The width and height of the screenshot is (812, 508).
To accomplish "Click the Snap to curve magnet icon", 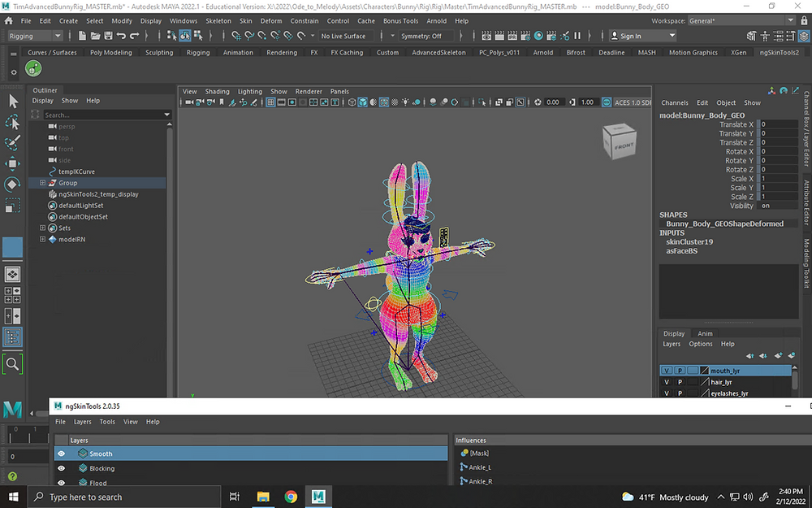I will (x=249, y=36).
